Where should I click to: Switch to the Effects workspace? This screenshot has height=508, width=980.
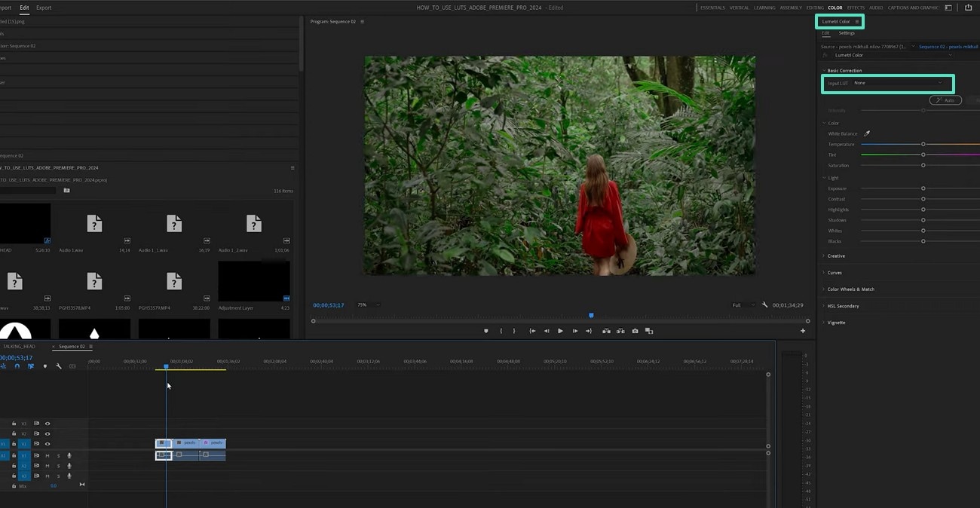coord(856,8)
